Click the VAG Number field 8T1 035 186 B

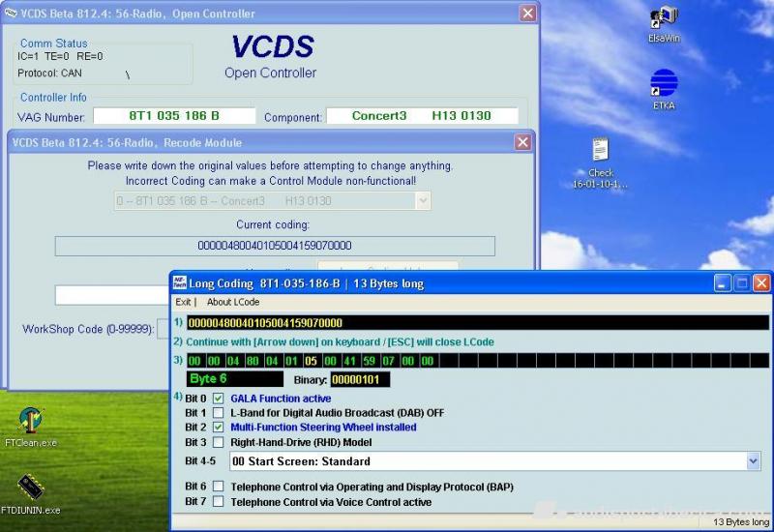click(174, 115)
